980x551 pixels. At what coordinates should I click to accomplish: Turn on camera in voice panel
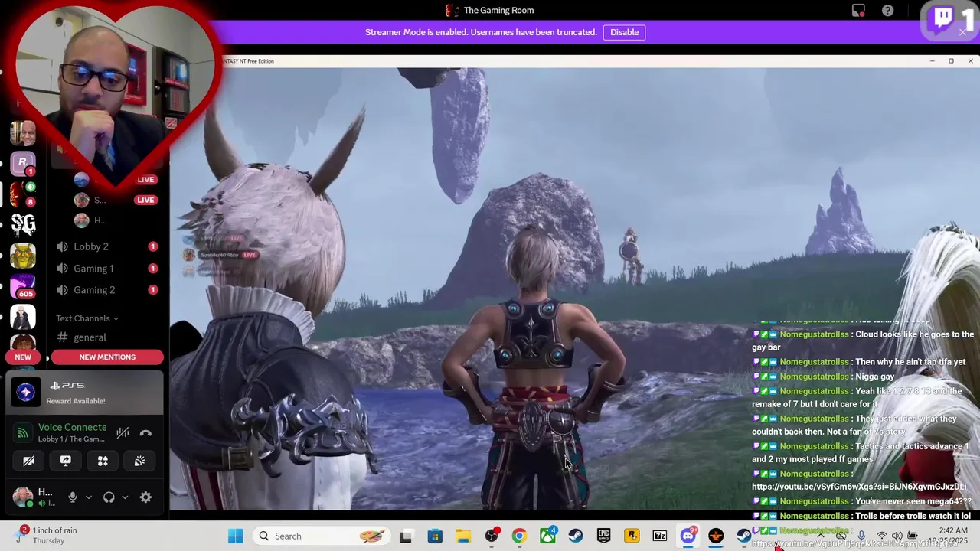tap(28, 461)
